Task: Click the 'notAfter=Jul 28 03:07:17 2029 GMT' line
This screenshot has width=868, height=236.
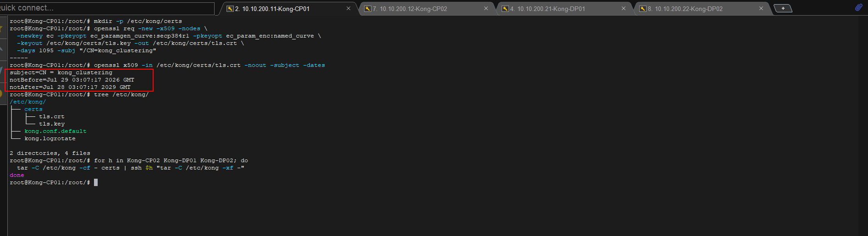Action: tap(70, 87)
